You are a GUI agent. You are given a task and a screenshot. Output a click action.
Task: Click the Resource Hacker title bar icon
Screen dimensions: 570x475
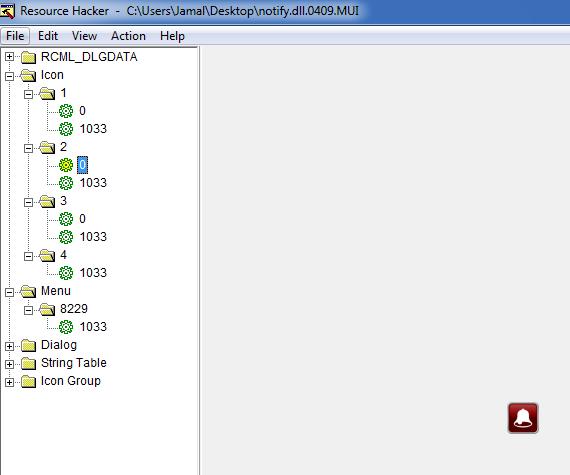click(x=7, y=10)
